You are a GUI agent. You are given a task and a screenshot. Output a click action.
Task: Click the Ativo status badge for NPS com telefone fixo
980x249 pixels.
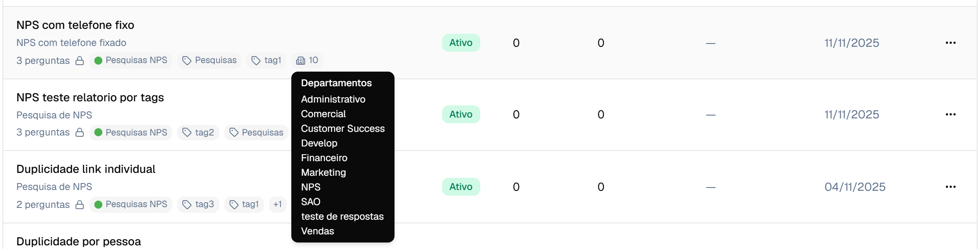tap(461, 43)
